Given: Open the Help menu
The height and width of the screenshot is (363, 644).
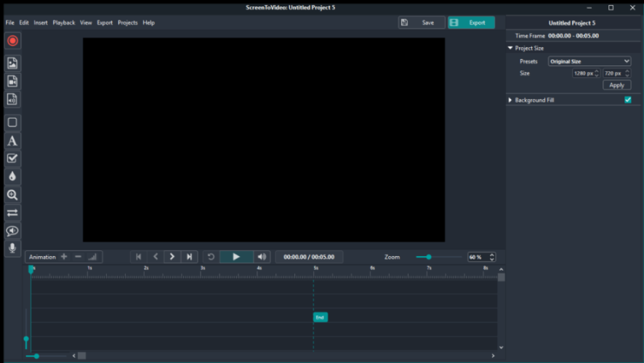Looking at the screenshot, I should tap(149, 23).
